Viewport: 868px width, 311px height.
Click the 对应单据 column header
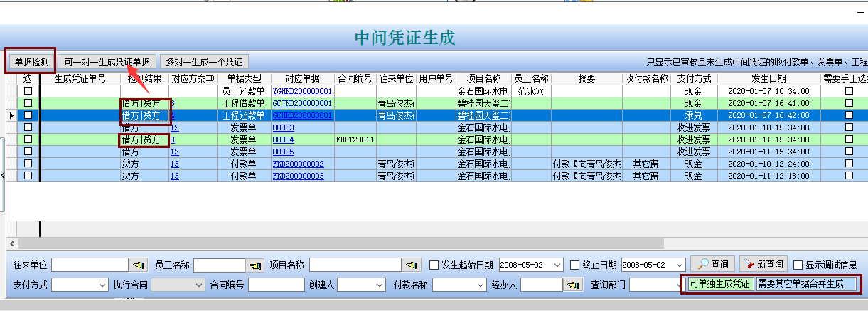pos(303,79)
